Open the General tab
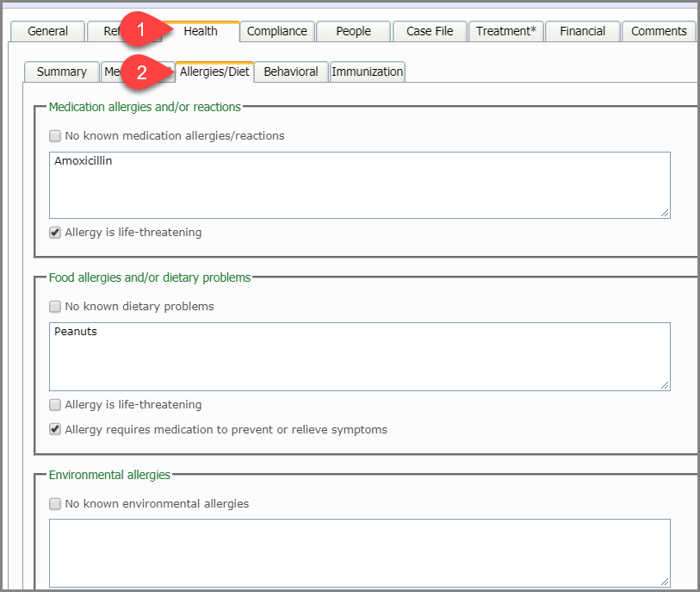This screenshot has width=700, height=592. [47, 31]
